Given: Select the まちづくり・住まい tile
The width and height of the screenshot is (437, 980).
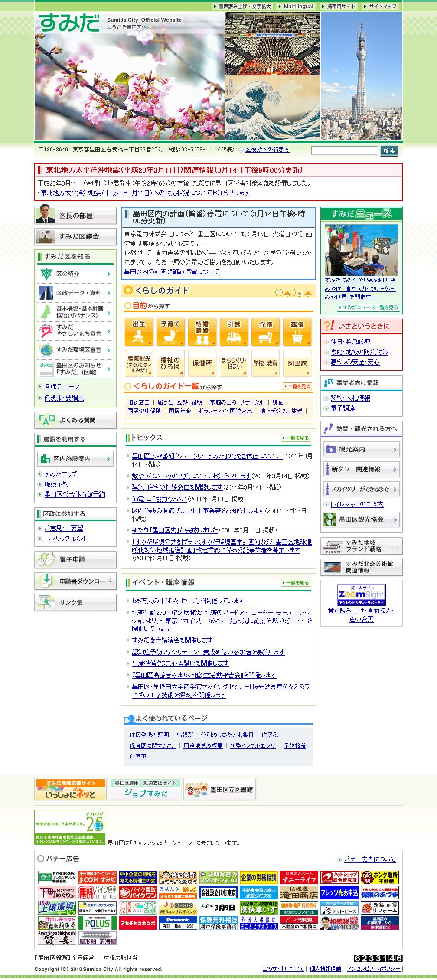Looking at the screenshot, I should pyautogui.click(x=234, y=363).
